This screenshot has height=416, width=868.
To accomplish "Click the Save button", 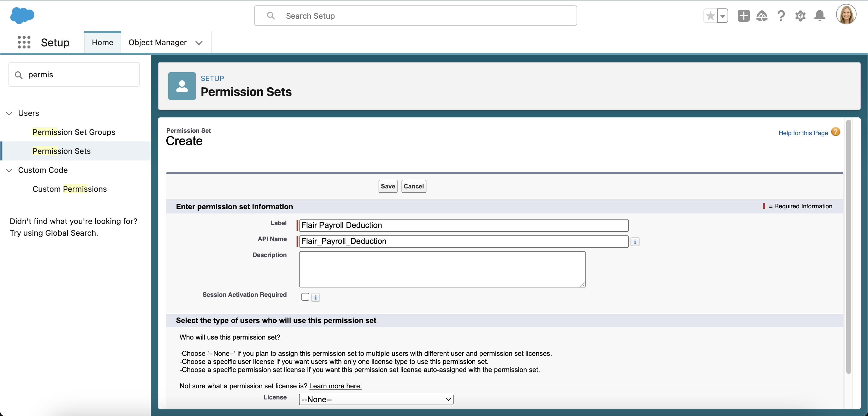I will [x=388, y=186].
